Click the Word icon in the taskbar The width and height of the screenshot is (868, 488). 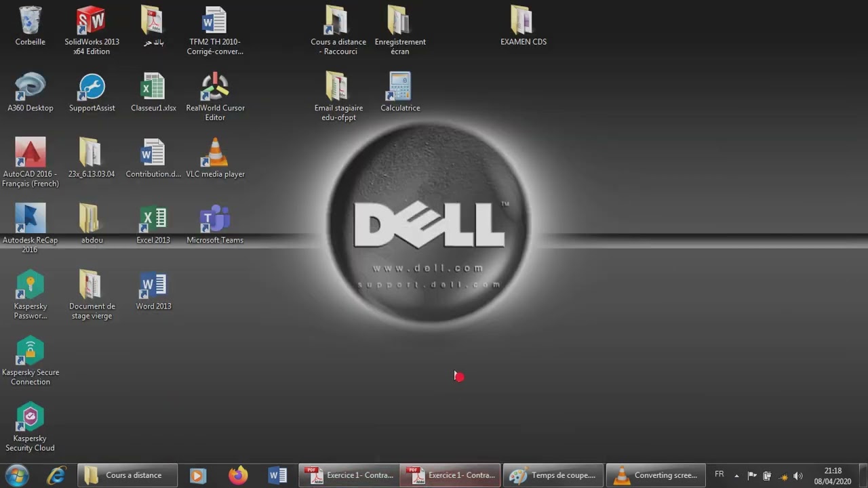click(277, 475)
